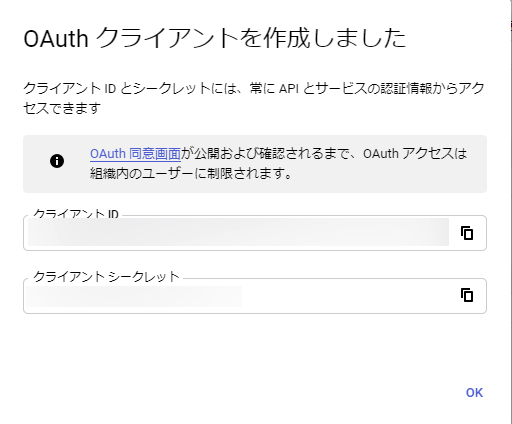Click the クライアント ID field label
This screenshot has height=424, width=512.
(x=76, y=214)
